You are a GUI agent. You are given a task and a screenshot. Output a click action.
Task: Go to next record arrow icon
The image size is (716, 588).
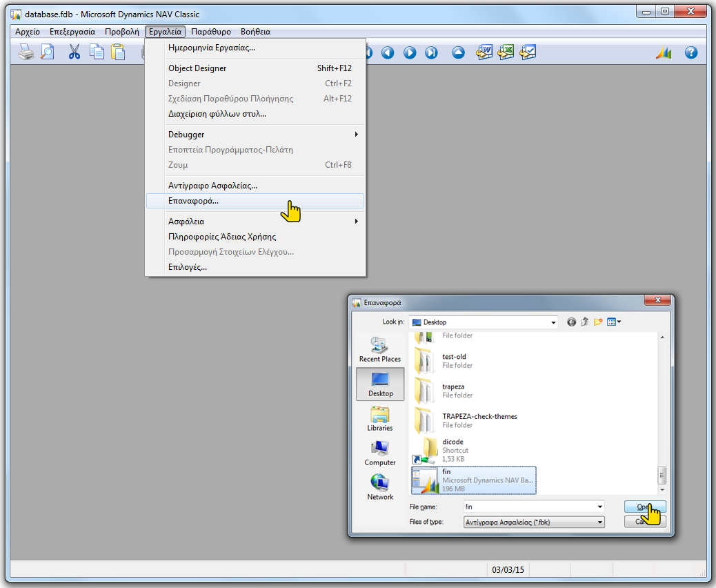[x=410, y=52]
